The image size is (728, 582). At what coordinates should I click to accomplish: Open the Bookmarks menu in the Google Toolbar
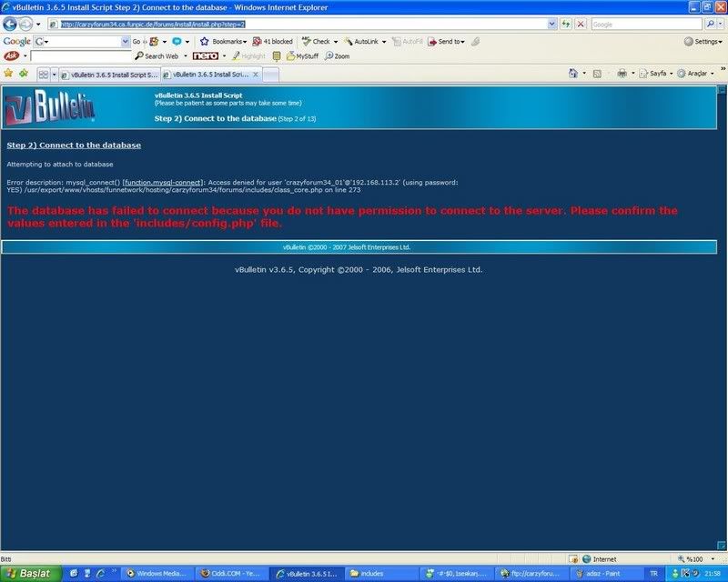pyautogui.click(x=223, y=41)
